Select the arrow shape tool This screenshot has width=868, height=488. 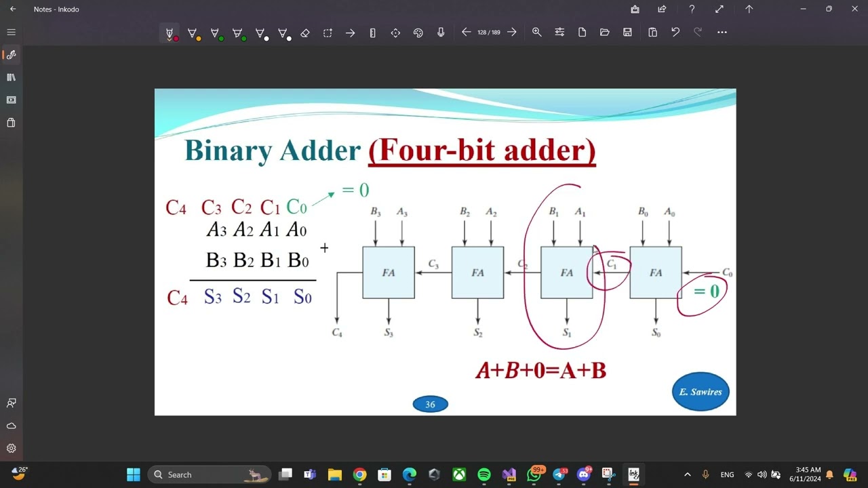(x=350, y=33)
